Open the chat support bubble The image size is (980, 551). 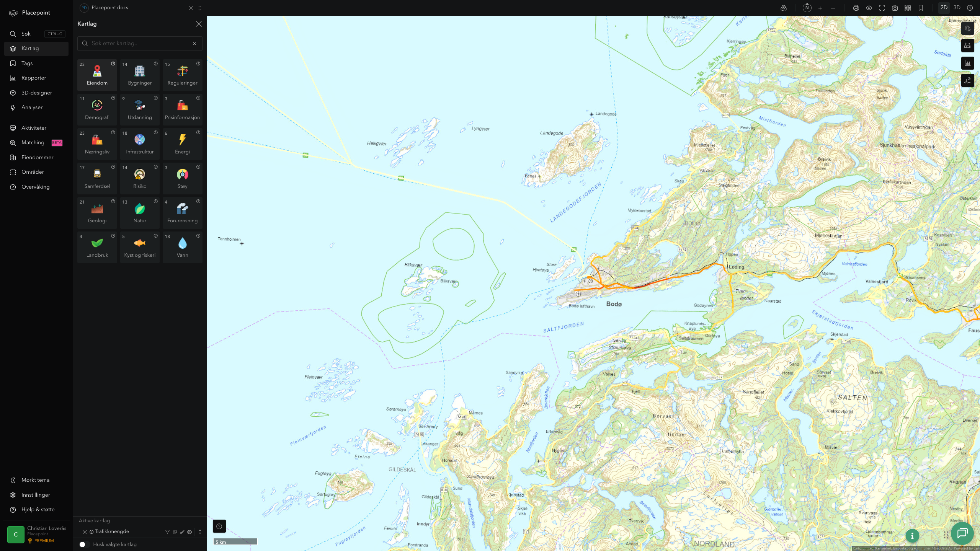click(962, 533)
